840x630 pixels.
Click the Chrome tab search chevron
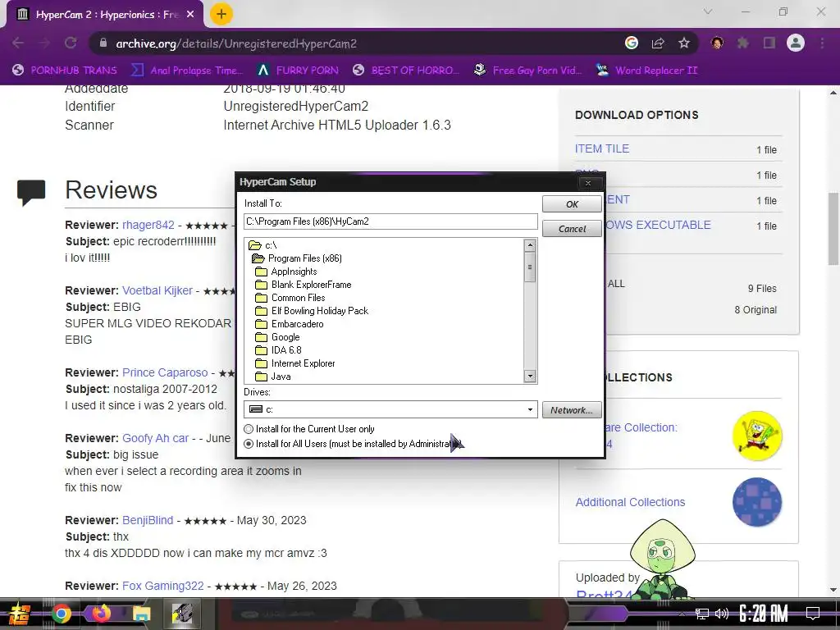click(x=708, y=11)
